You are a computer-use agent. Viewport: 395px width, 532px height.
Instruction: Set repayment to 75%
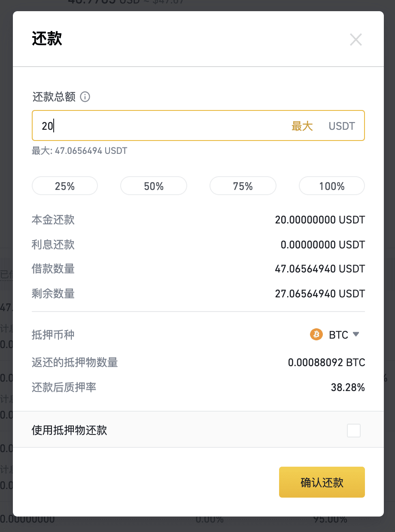pyautogui.click(x=243, y=186)
